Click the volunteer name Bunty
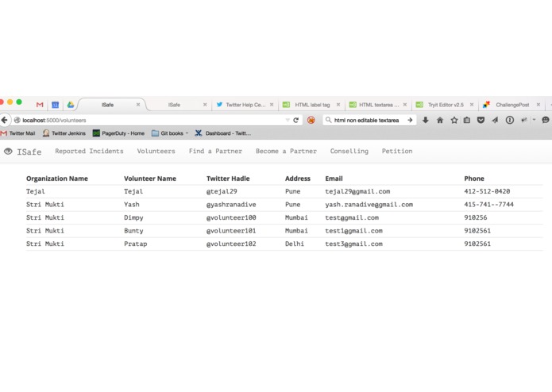 click(x=133, y=231)
